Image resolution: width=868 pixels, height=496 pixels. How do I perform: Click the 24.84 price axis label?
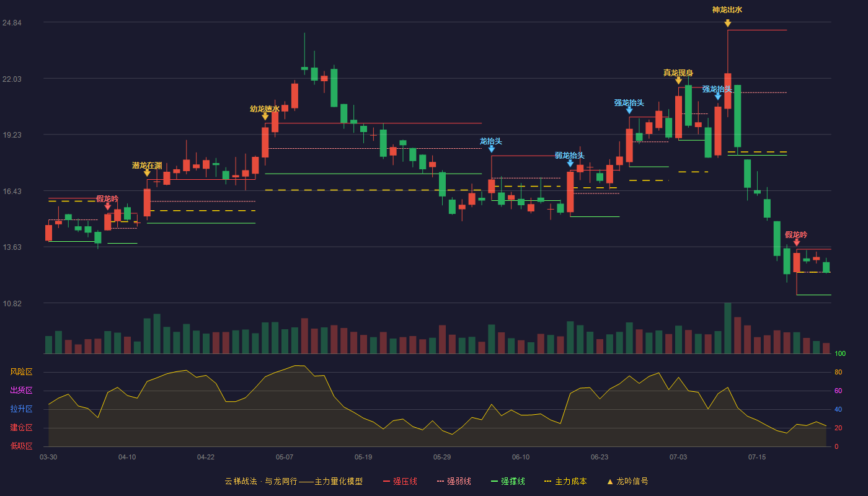pos(12,23)
